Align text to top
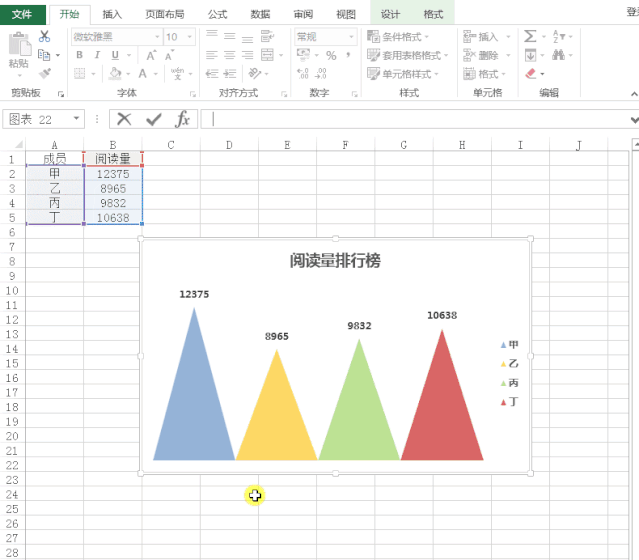 point(212,36)
